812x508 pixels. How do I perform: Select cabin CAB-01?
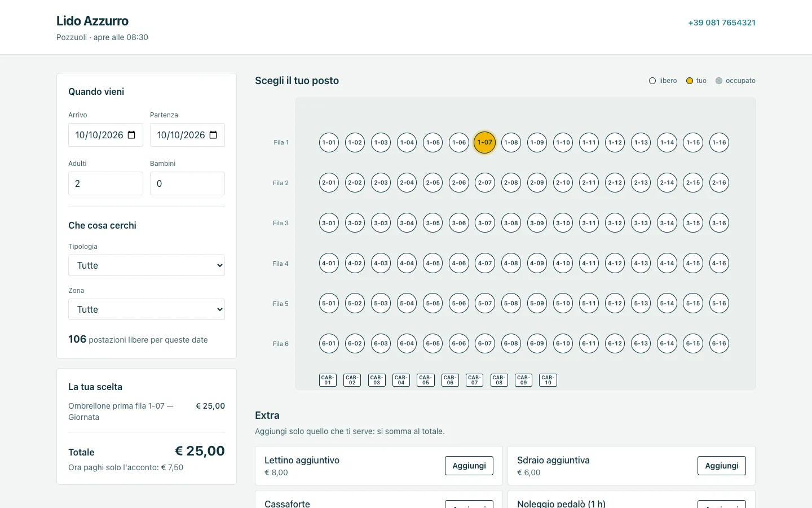coord(328,380)
